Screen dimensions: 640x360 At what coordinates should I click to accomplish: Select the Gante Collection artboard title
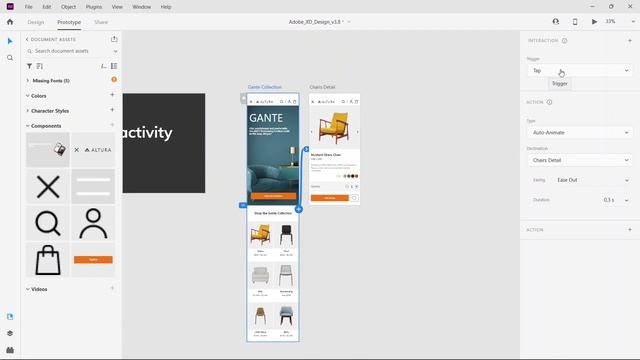[264, 87]
